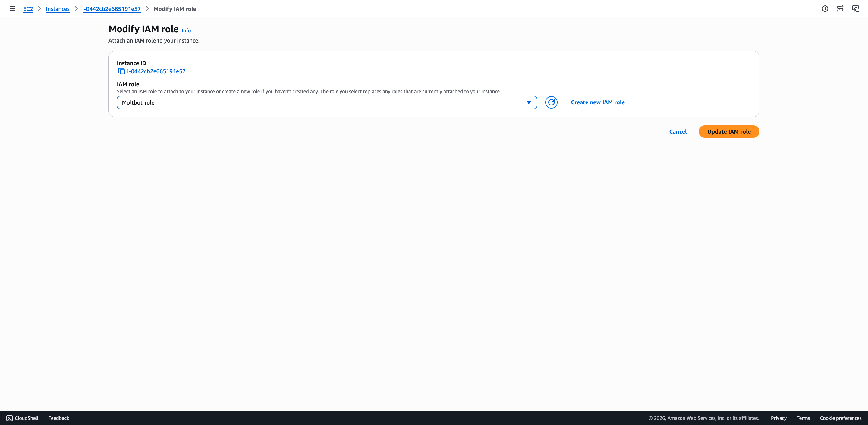Open i-0442cb2e665191e57 breadcrumb link
868x425 pixels.
point(112,9)
